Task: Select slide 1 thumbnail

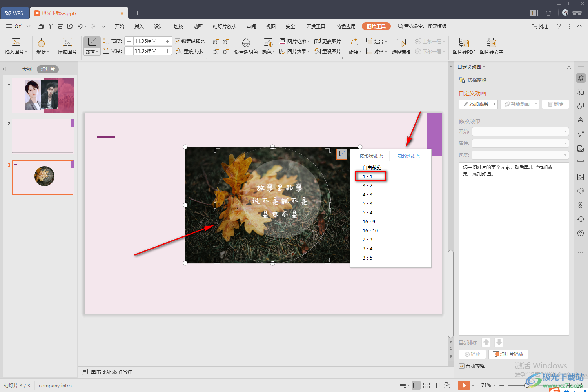Action: click(x=42, y=95)
